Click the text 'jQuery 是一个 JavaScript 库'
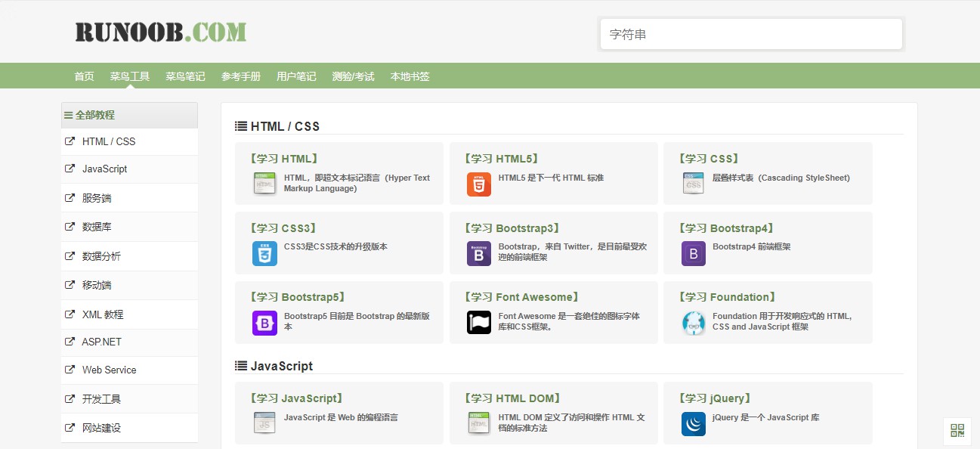This screenshot has width=980, height=449. point(765,417)
